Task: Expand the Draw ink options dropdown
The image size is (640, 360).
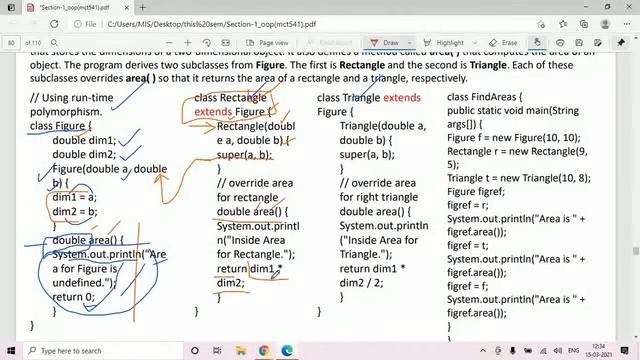Action: pyautogui.click(x=409, y=42)
